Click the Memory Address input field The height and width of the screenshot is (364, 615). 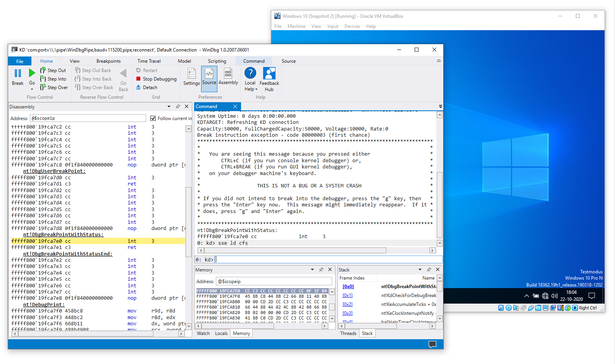point(274,282)
